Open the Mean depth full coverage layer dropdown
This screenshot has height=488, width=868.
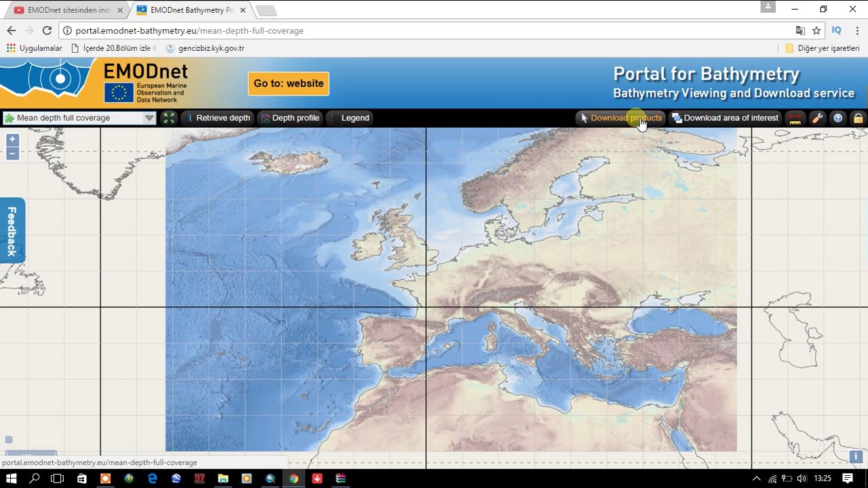click(x=79, y=118)
